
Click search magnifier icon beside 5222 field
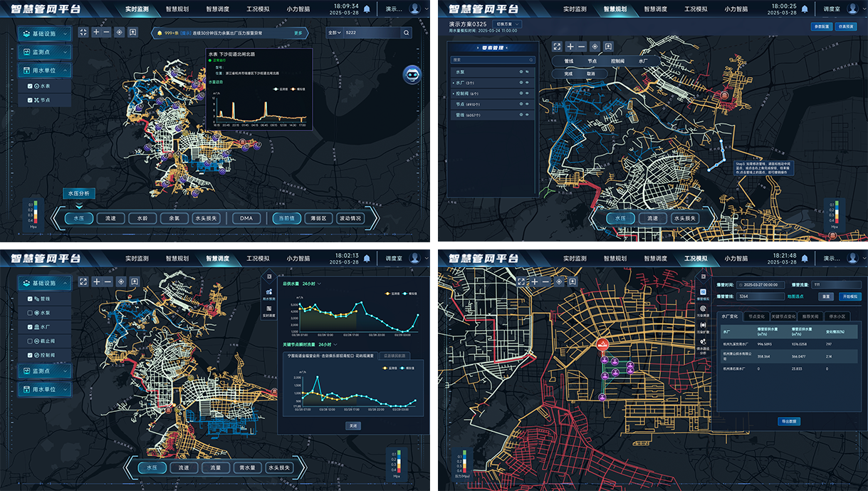tap(406, 33)
